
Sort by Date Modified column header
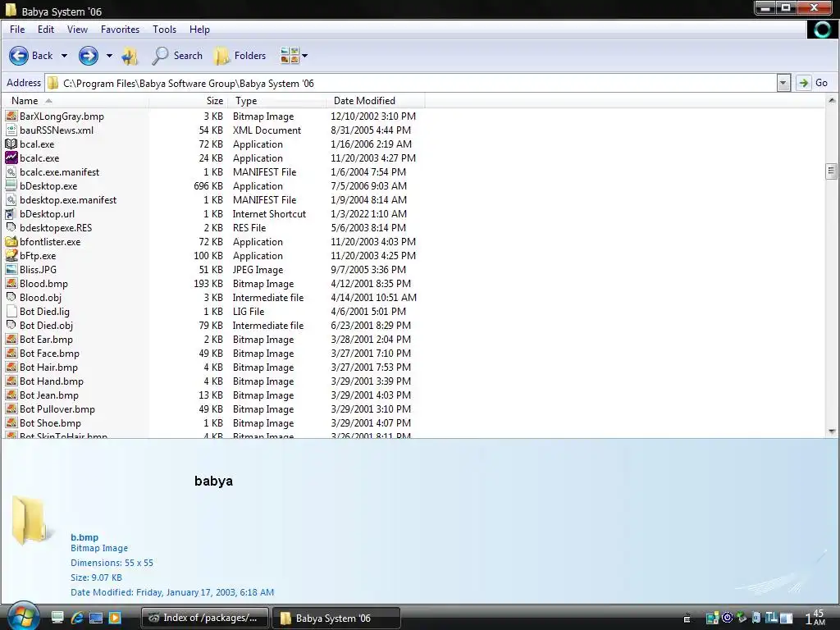point(375,101)
